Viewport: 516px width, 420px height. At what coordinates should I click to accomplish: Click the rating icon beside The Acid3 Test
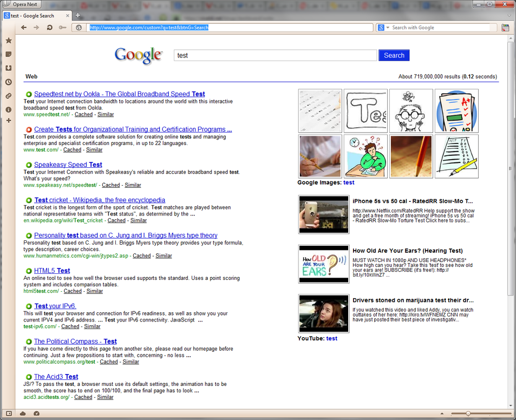click(x=29, y=377)
